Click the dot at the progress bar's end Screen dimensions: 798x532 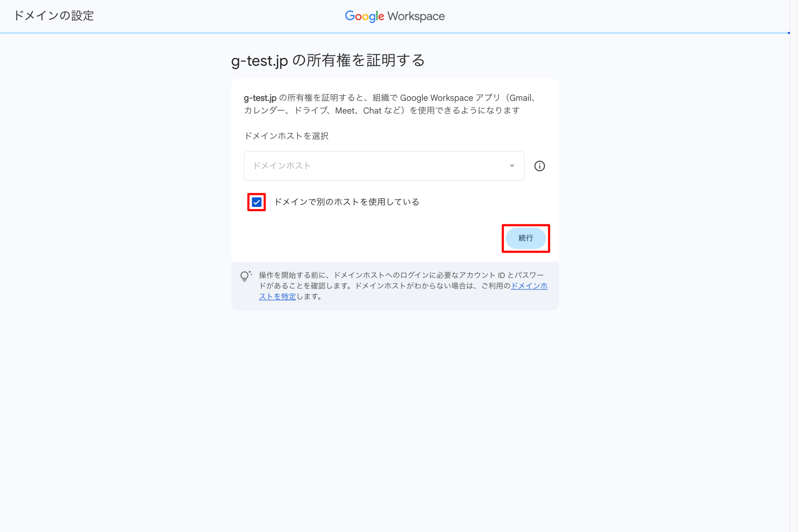(789, 33)
